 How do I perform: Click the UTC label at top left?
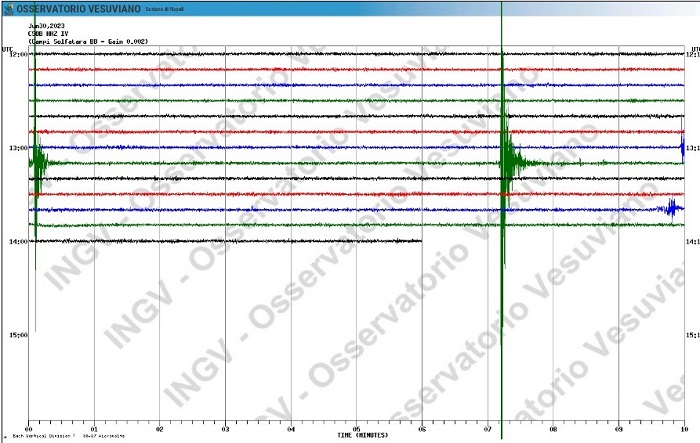(x=7, y=48)
